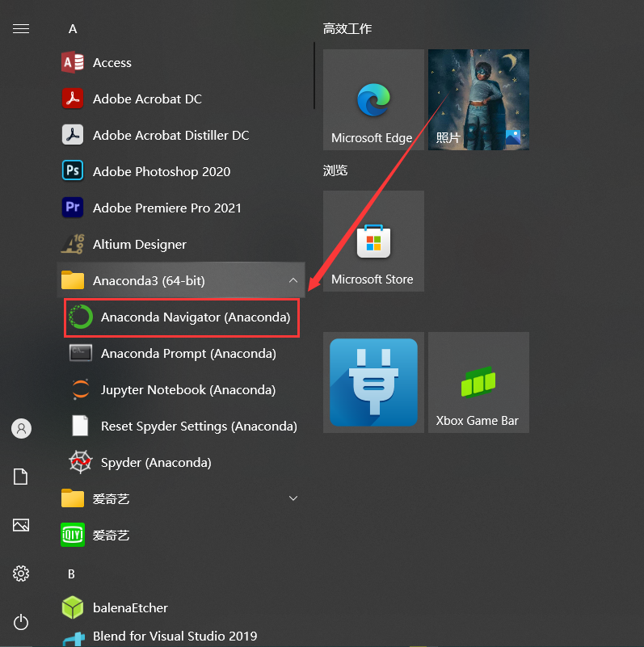
Task: Open the Microsoft Store tile
Action: 373,241
